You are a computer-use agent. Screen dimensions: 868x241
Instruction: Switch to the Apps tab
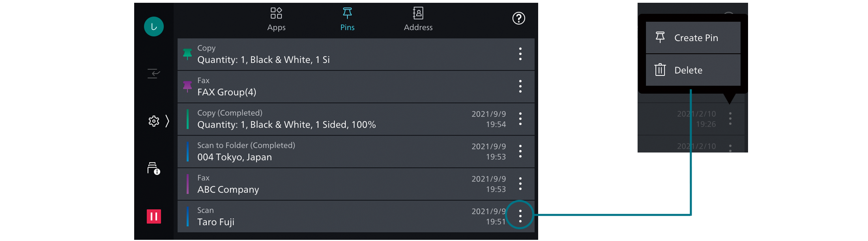[276, 19]
